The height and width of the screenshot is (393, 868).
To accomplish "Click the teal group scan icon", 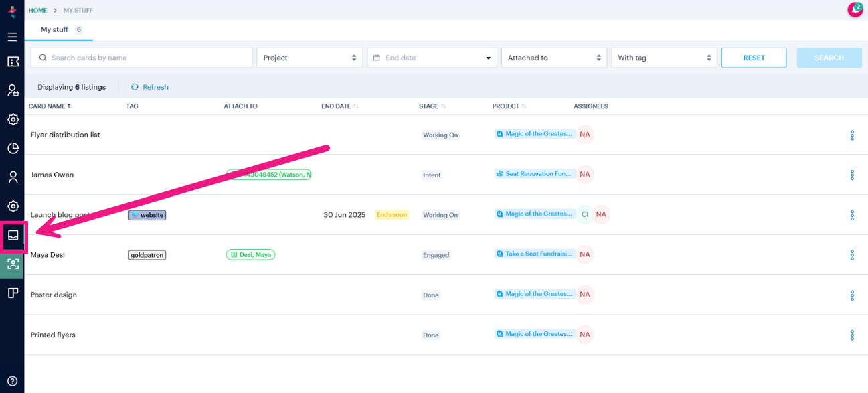I will (x=12, y=264).
